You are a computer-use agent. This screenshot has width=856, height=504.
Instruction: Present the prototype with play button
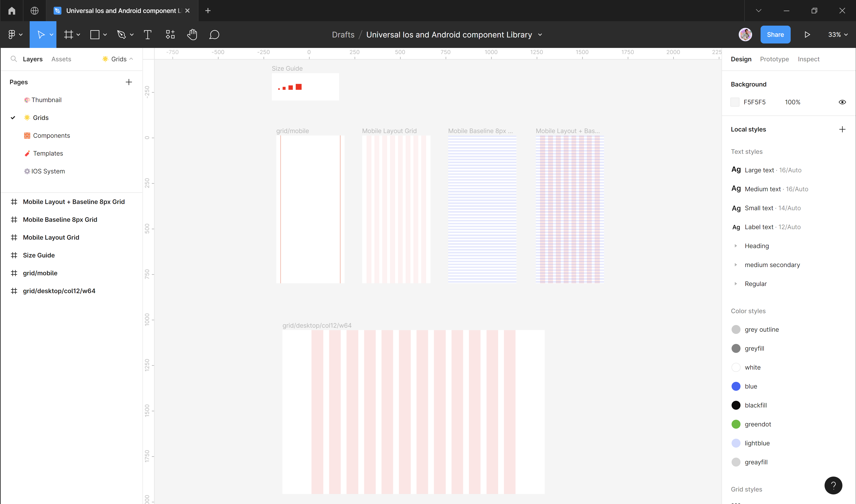pyautogui.click(x=807, y=35)
